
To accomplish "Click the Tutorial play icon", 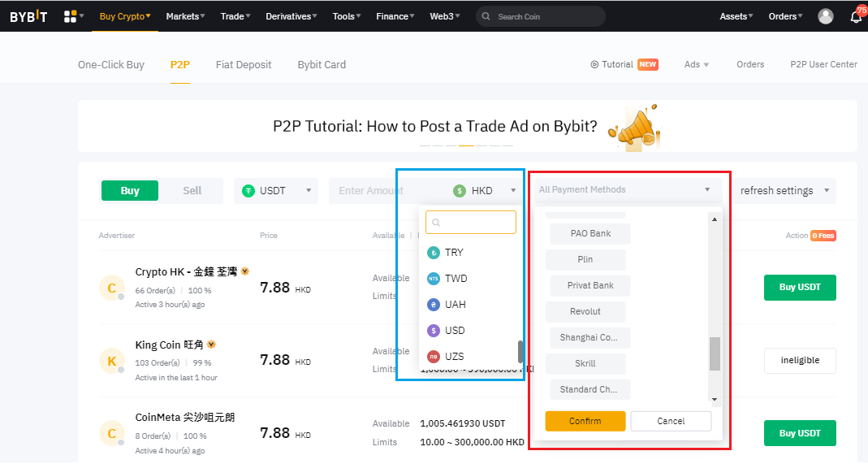I will (x=594, y=64).
